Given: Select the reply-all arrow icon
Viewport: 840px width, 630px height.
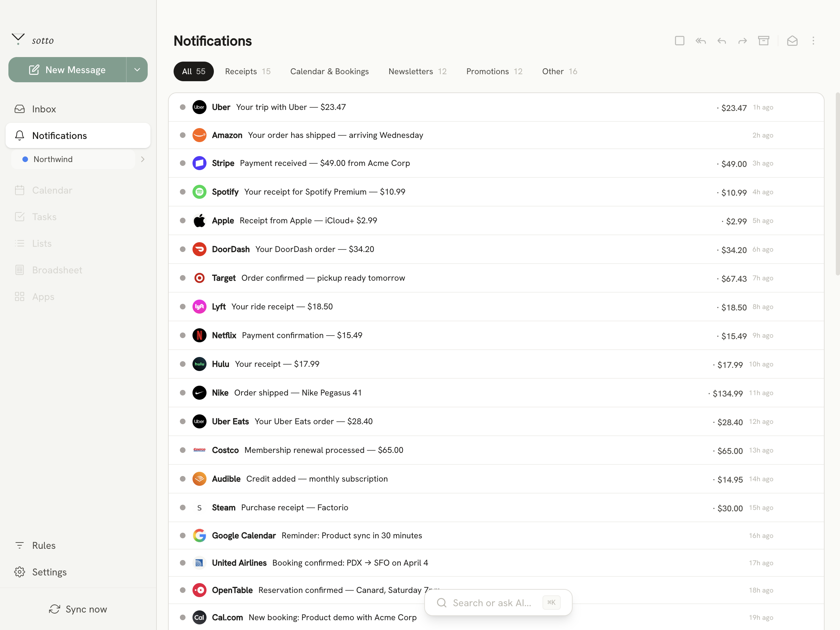Looking at the screenshot, I should click(701, 41).
